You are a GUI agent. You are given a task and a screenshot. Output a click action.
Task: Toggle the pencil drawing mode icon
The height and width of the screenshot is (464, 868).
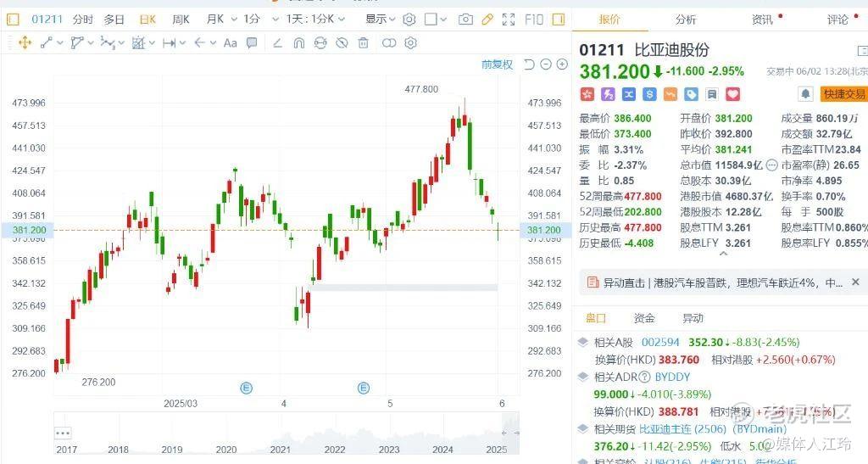(487, 20)
